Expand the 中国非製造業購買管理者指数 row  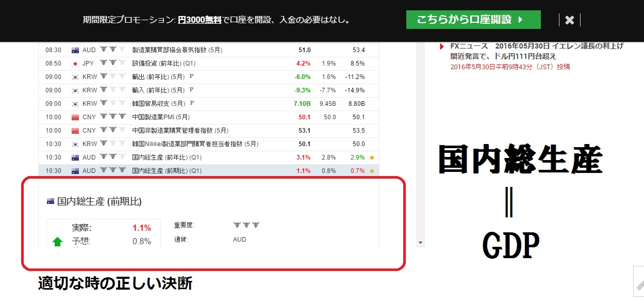[180, 131]
